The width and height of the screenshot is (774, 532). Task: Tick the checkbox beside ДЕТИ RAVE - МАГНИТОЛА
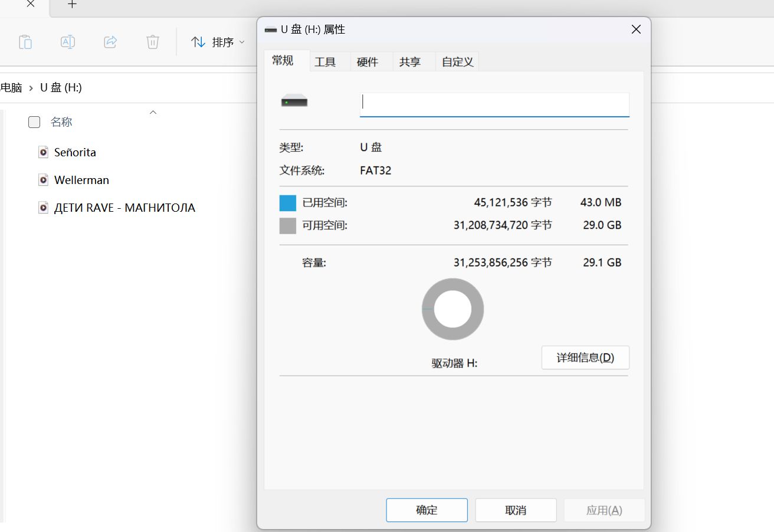[34, 208]
